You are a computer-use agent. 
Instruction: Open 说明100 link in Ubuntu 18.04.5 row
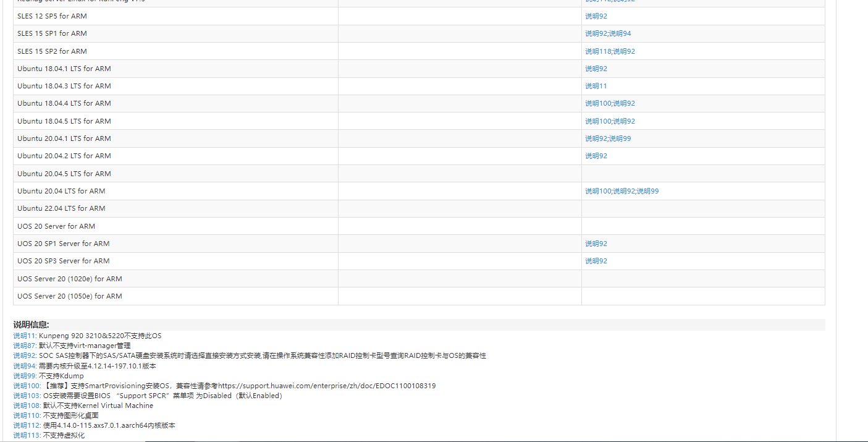[x=598, y=121]
